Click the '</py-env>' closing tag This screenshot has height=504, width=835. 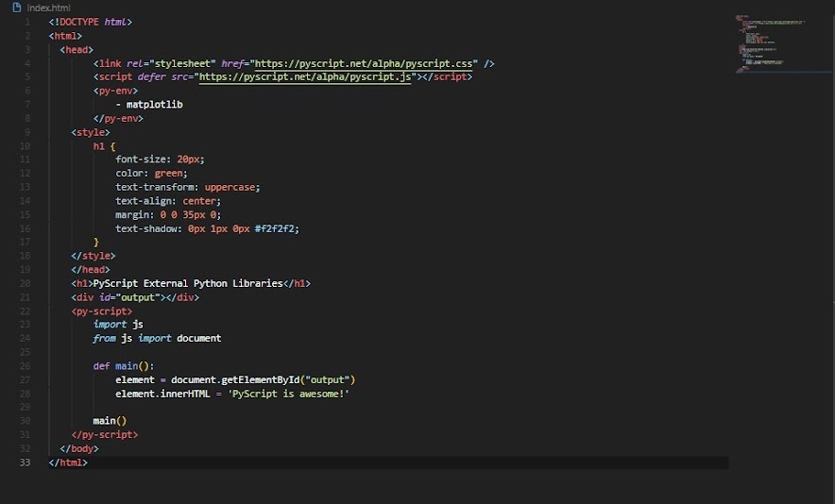(118, 118)
